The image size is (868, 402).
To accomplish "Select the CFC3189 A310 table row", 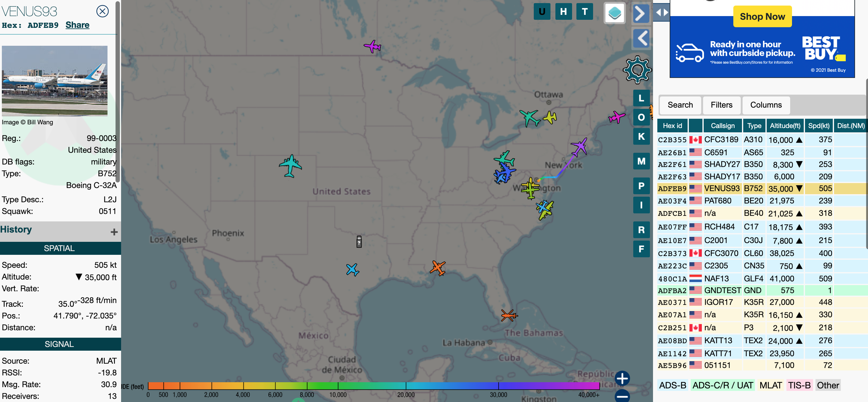I will point(762,140).
